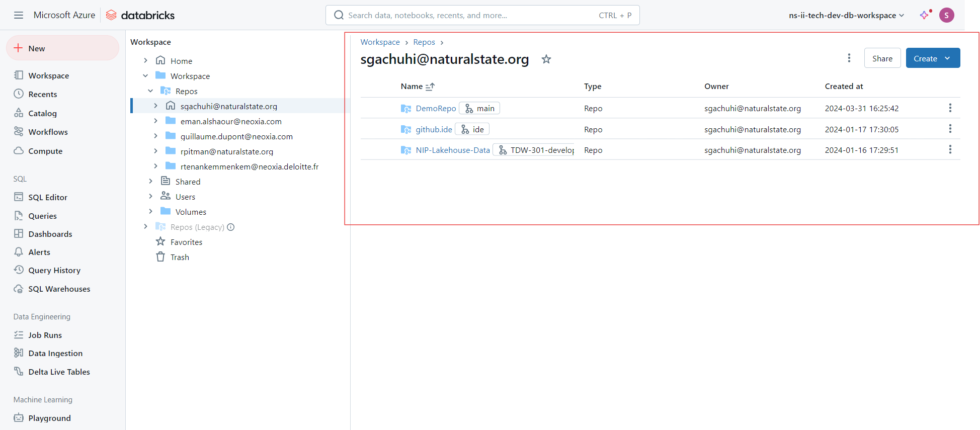Viewport: 980px width, 430px height.
Task: Click the Catalog icon in the sidebar
Action: (x=19, y=113)
